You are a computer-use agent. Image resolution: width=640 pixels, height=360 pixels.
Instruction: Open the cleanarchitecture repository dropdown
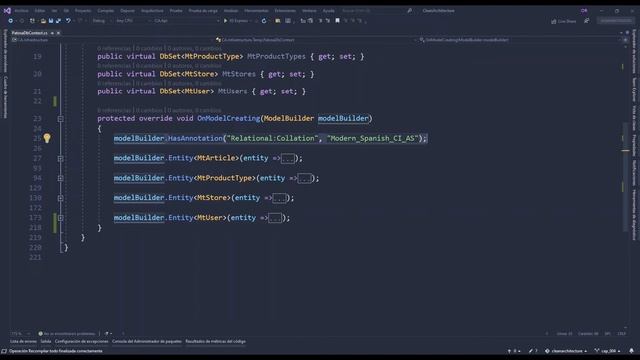click(x=566, y=351)
